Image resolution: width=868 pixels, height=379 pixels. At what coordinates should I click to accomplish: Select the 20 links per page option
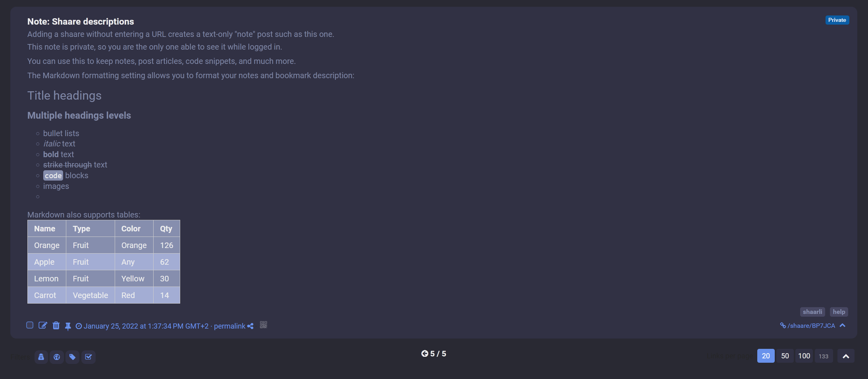[x=766, y=356]
